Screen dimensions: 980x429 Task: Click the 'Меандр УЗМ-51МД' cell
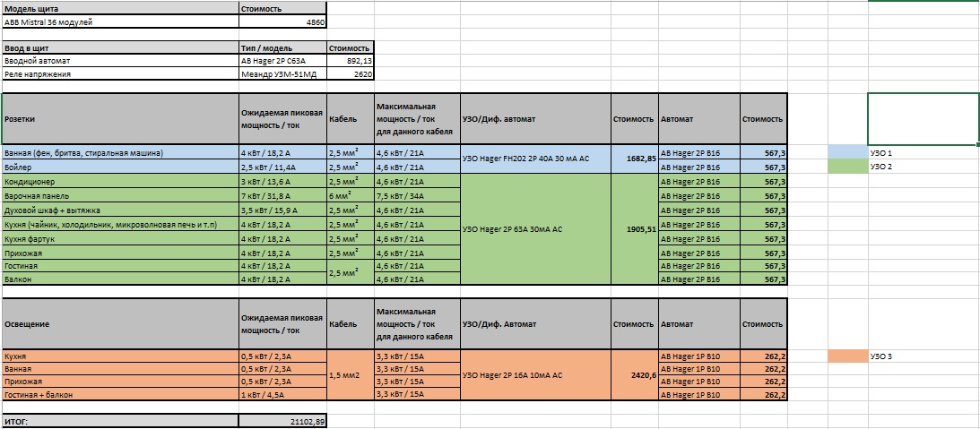pyautogui.click(x=282, y=74)
